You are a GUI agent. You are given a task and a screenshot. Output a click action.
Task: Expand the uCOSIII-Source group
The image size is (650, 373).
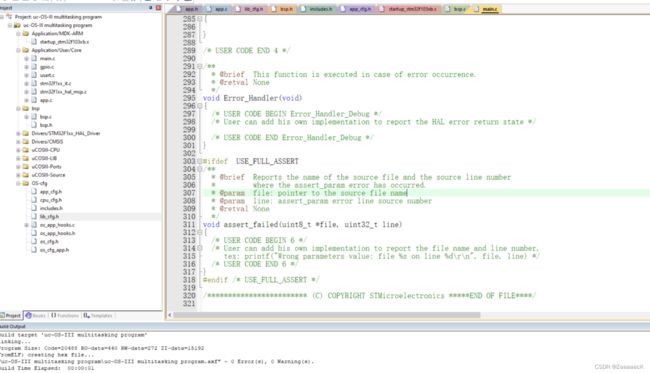click(18, 175)
